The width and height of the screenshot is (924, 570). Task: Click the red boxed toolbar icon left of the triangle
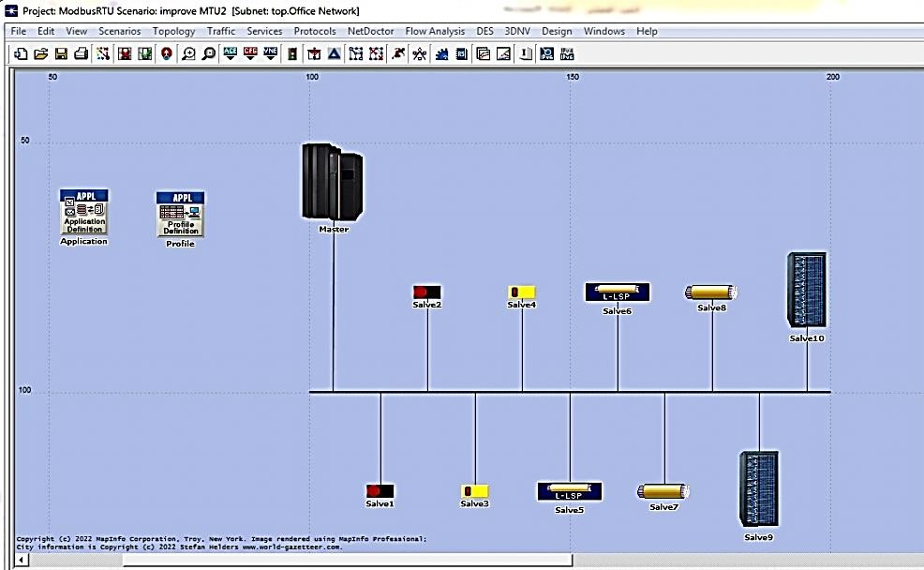tap(314, 53)
